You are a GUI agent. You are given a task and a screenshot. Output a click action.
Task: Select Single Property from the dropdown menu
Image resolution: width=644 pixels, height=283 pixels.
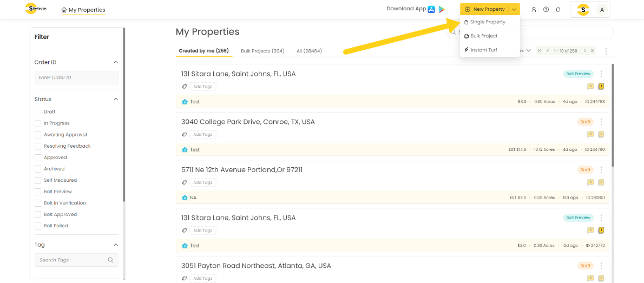coord(487,22)
